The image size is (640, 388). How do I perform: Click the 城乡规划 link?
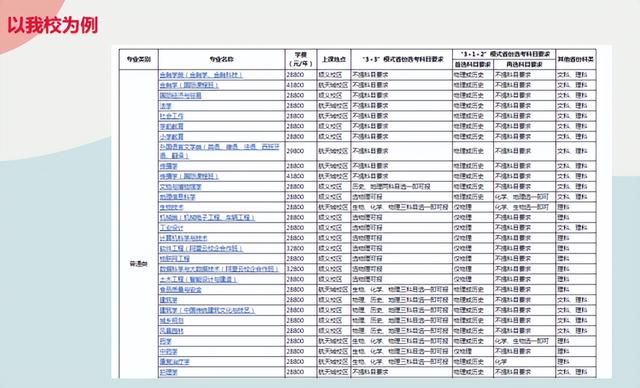(x=171, y=321)
